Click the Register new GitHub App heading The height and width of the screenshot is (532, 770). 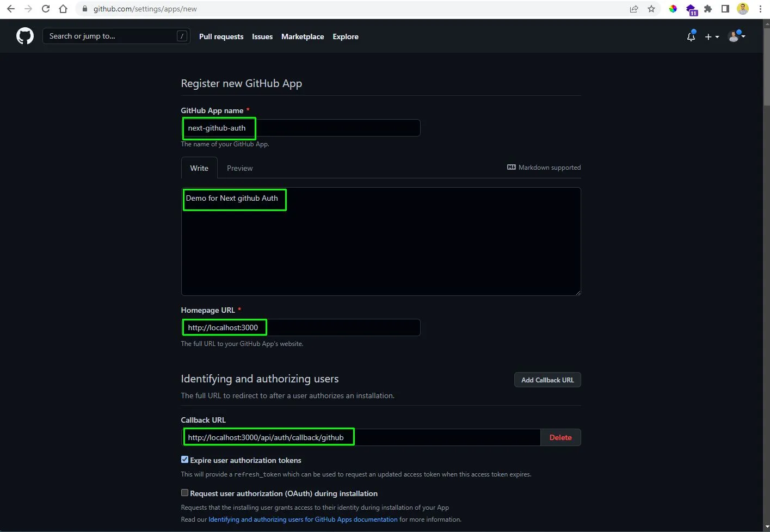point(242,83)
